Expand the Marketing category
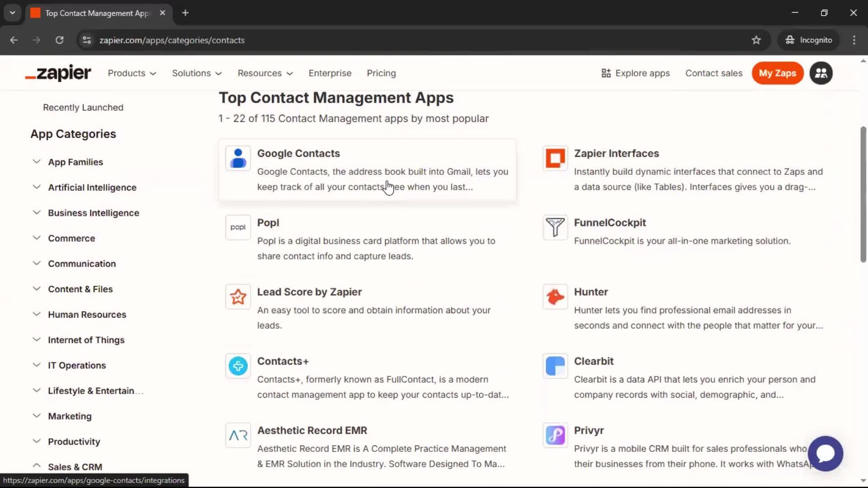The image size is (868, 488). tap(62, 416)
